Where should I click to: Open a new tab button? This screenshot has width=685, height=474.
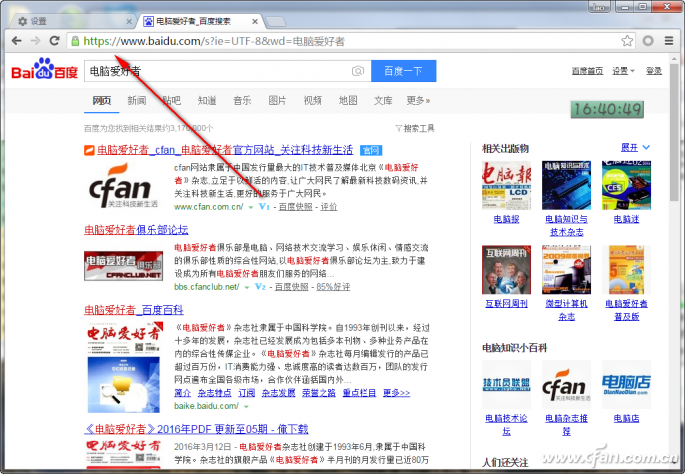276,21
